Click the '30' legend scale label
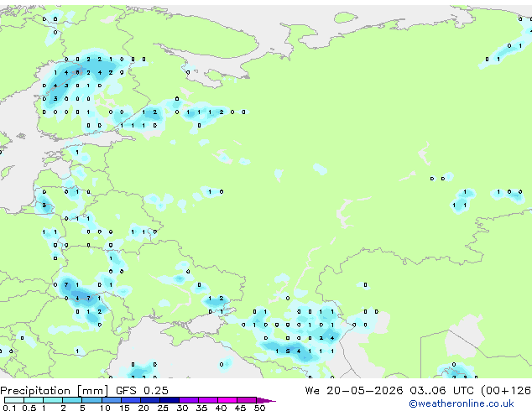The width and height of the screenshot is (532, 411). pyautogui.click(x=182, y=408)
